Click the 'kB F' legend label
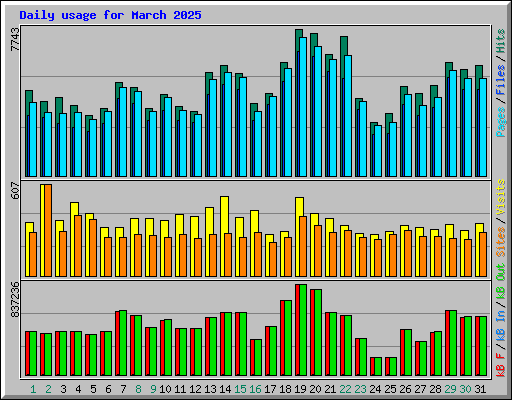 [x=501, y=364]
